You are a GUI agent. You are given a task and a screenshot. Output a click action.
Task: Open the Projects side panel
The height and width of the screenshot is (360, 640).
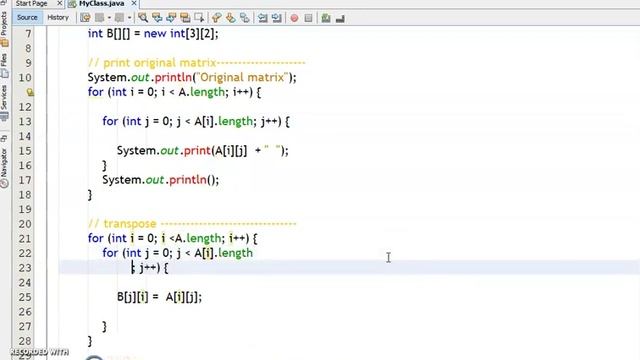(4, 29)
